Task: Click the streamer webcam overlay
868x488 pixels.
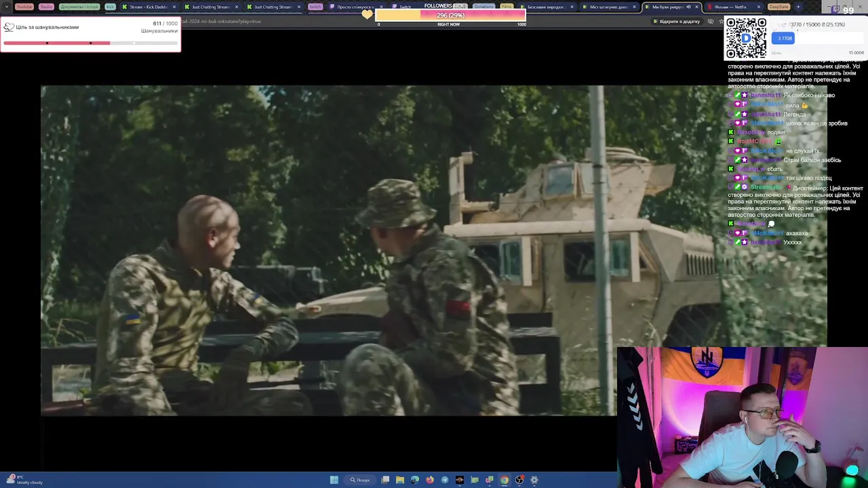Action: tap(743, 418)
